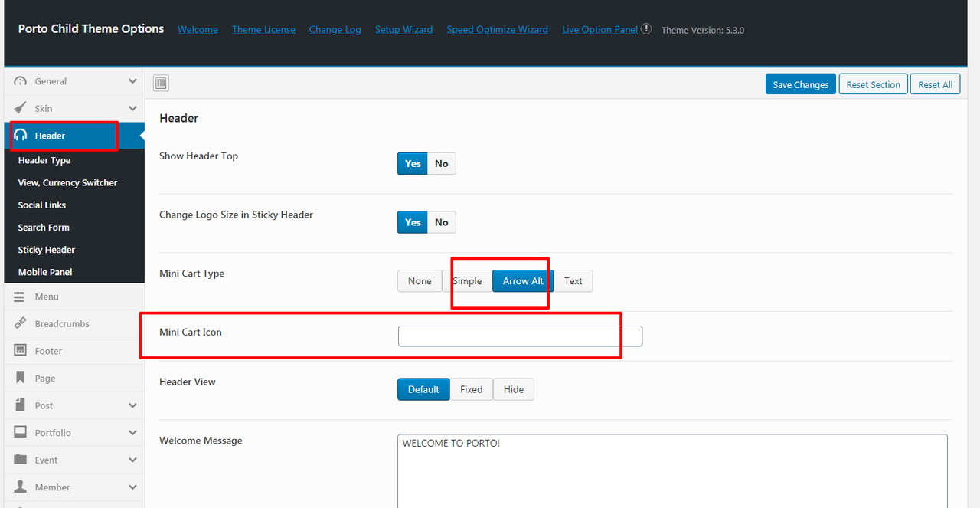Click the Event folder icon
Image resolution: width=980 pixels, height=508 pixels.
coord(21,460)
